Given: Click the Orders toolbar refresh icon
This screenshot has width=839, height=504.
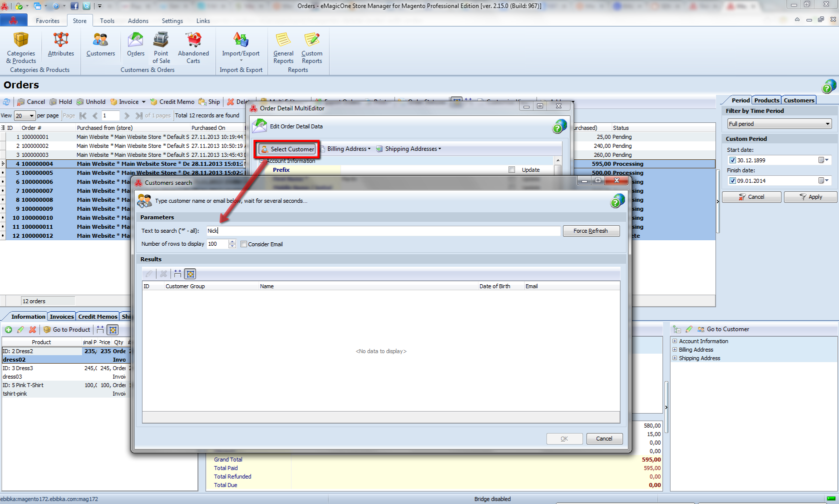Looking at the screenshot, I should (6, 102).
